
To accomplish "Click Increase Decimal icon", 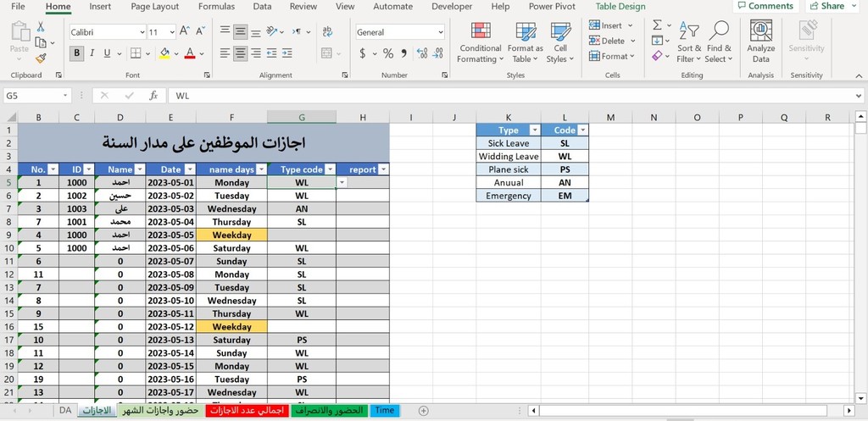I will [x=422, y=53].
